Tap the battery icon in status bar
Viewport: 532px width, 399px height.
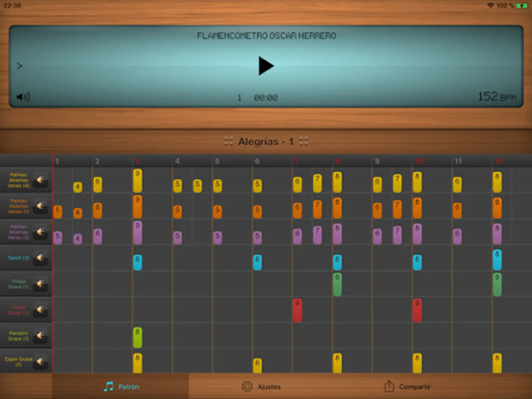(x=521, y=5)
